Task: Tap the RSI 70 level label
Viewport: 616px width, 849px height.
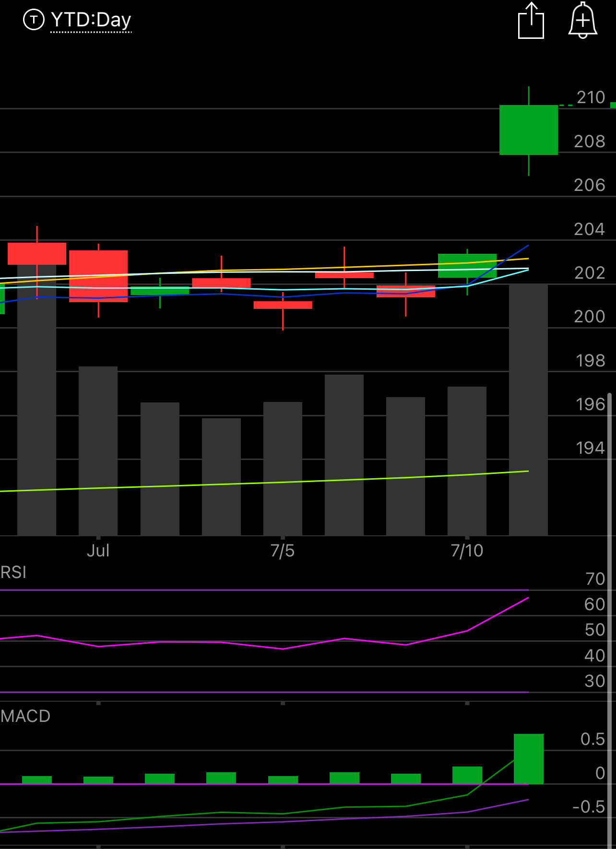Action: (595, 579)
